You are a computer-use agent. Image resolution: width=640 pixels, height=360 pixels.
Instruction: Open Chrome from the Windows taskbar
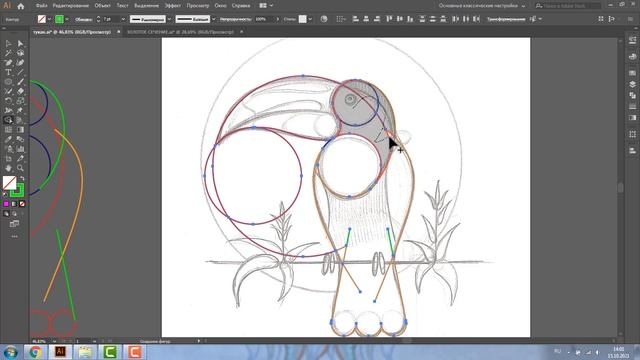pos(35,352)
